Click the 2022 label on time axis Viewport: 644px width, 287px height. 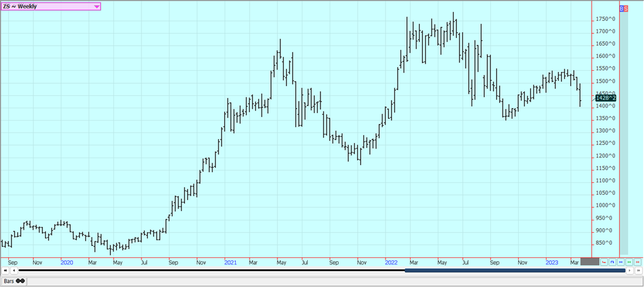click(391, 262)
